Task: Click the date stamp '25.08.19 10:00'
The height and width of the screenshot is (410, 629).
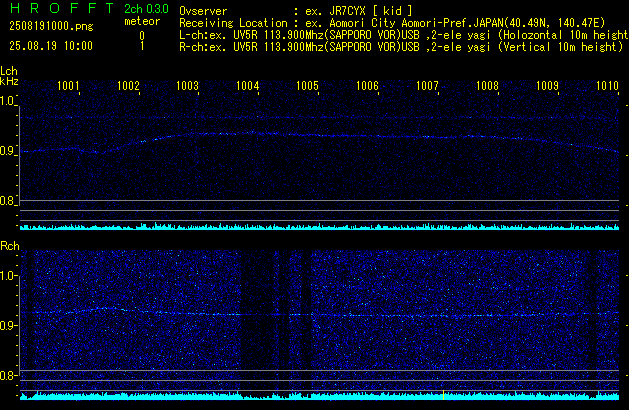Action: click(x=51, y=46)
